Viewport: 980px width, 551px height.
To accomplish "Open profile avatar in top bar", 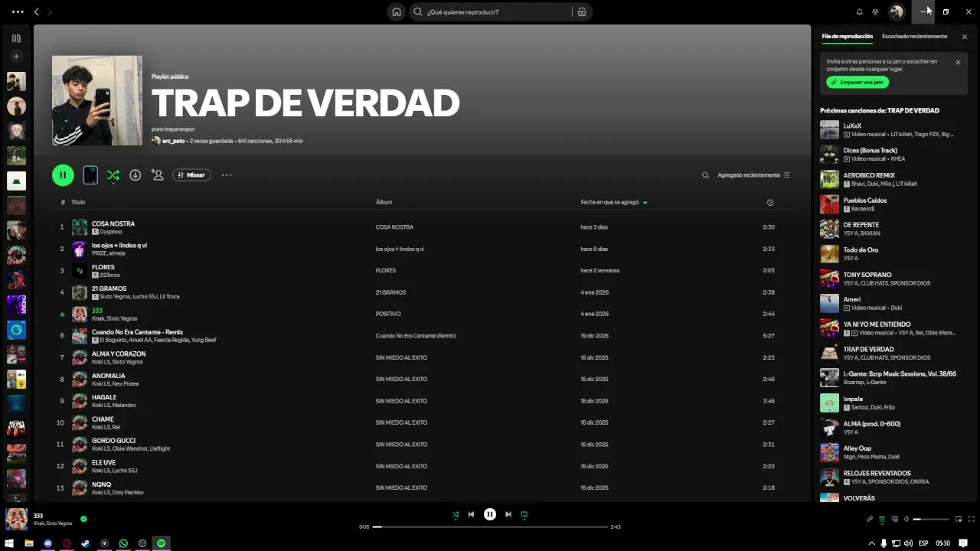I will [896, 11].
